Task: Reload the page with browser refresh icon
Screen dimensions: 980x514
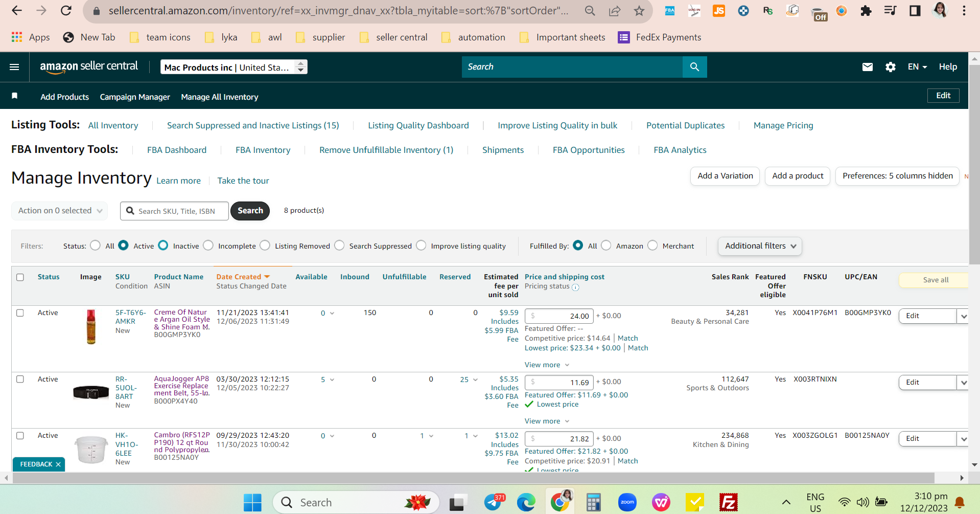Action: click(x=66, y=11)
